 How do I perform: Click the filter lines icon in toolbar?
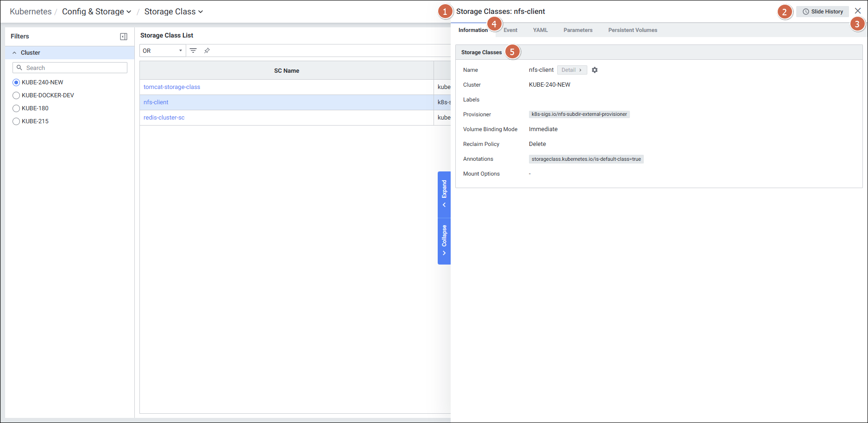coord(193,51)
